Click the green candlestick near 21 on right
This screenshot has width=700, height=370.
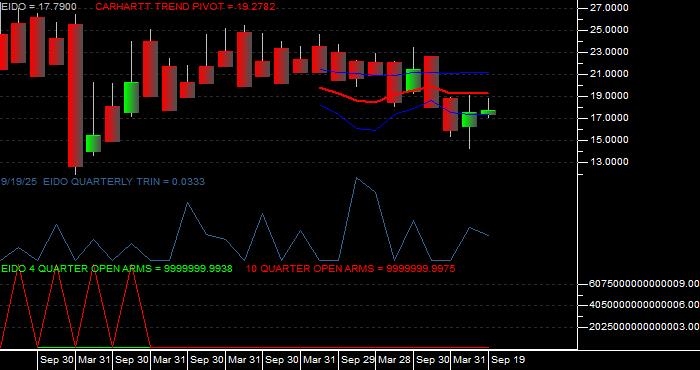(x=413, y=80)
